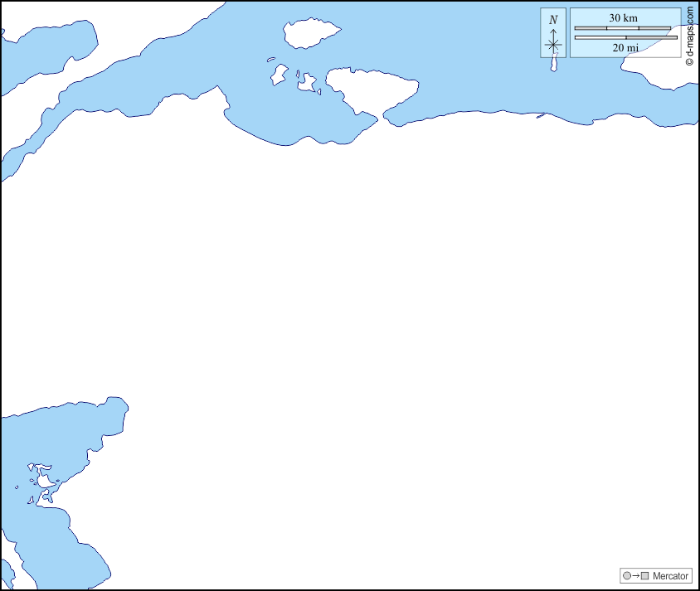Click the 20 mi scale label
Image resolution: width=700 pixels, height=591 pixels.
[625, 48]
